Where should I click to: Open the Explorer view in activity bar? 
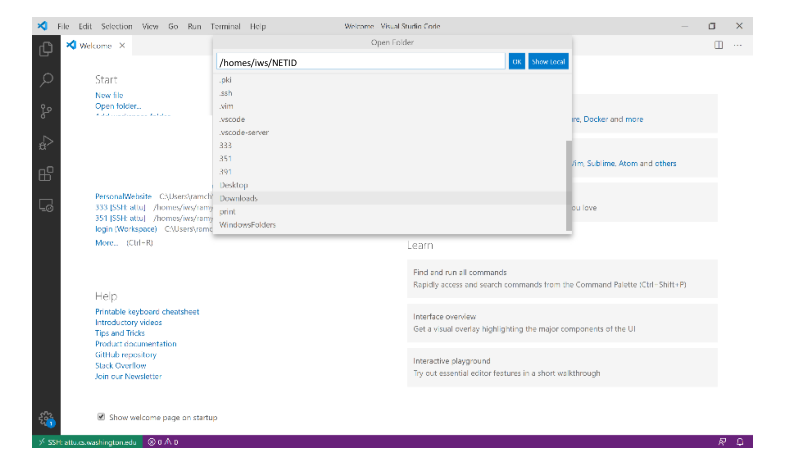point(46,49)
